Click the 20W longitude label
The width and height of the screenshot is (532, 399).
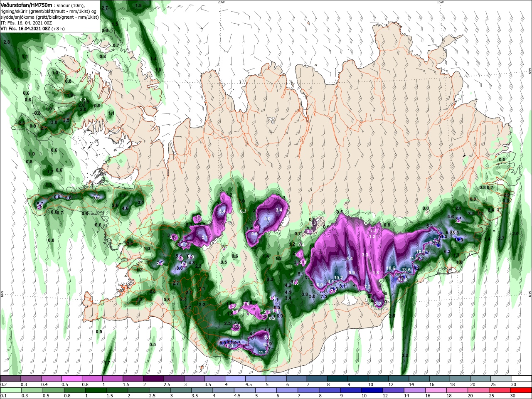221,2
